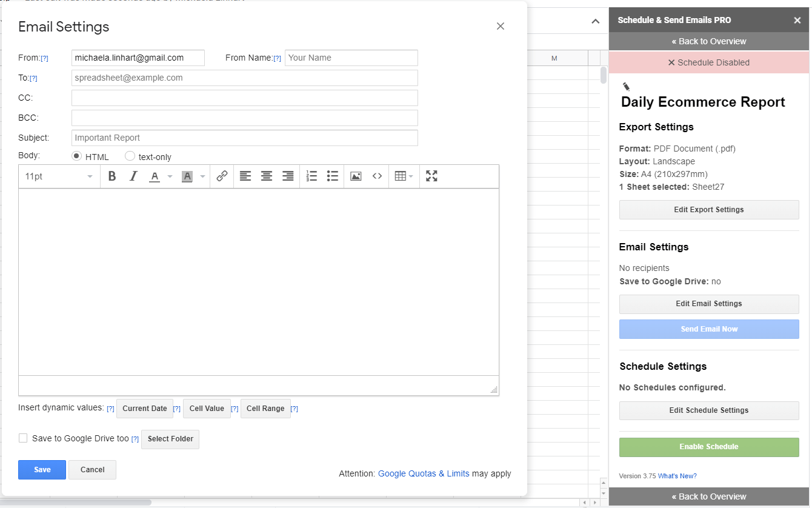Go back to overview in top sidebar bar

coord(708,41)
